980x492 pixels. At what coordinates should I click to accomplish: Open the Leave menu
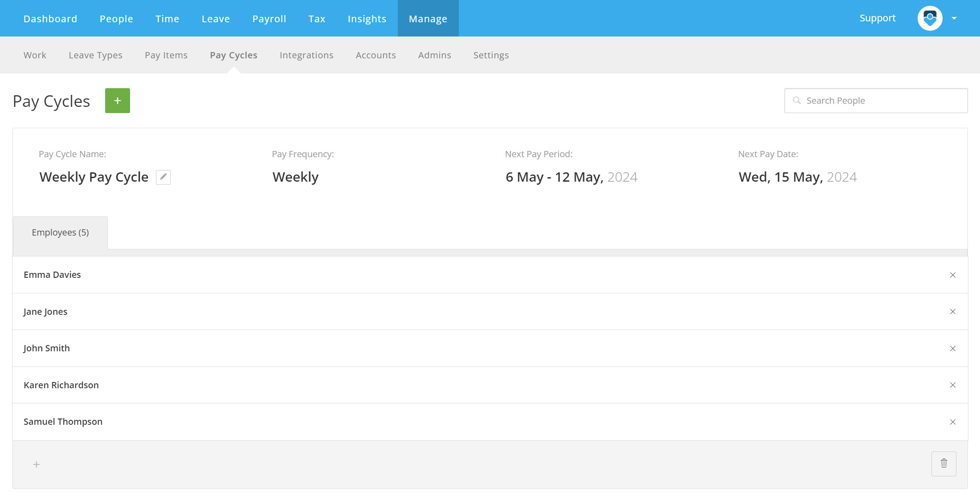tap(216, 19)
